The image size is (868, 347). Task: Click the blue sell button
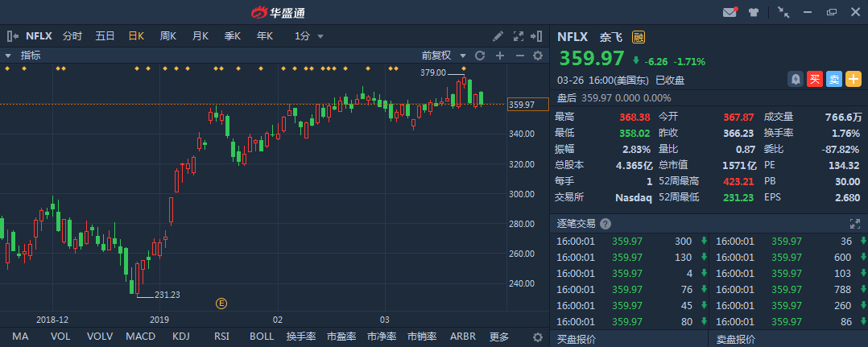[833, 79]
